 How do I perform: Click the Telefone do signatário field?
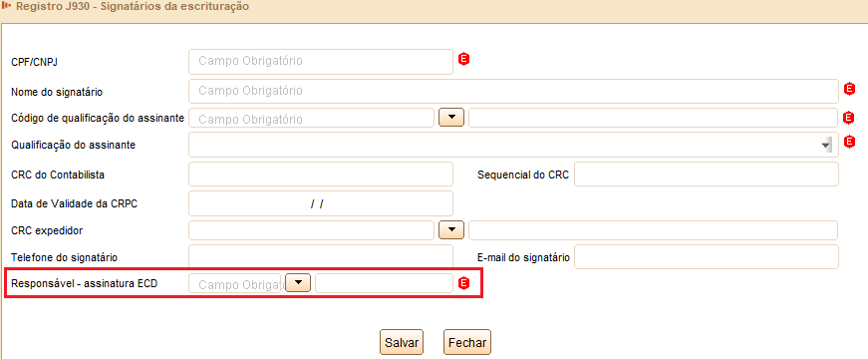click(x=321, y=257)
